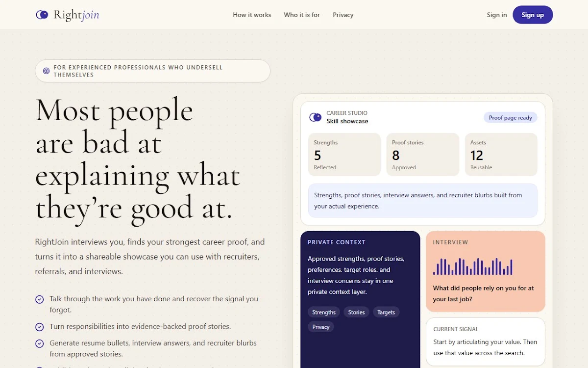Click the 'RightJoin interviews you' paragraph
588x368 pixels.
(x=150, y=257)
